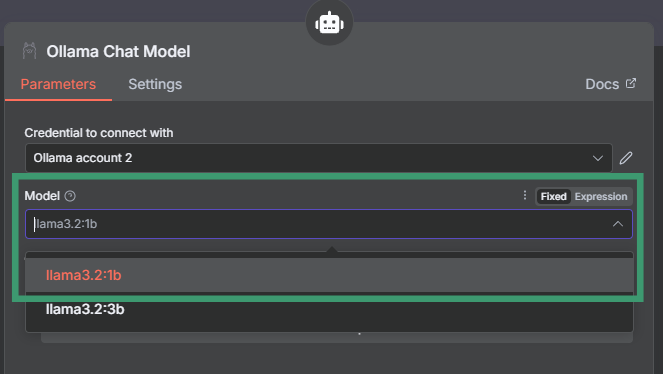Image resolution: width=663 pixels, height=374 pixels.
Task: Open the Model help question mark icon
Action: (70, 196)
